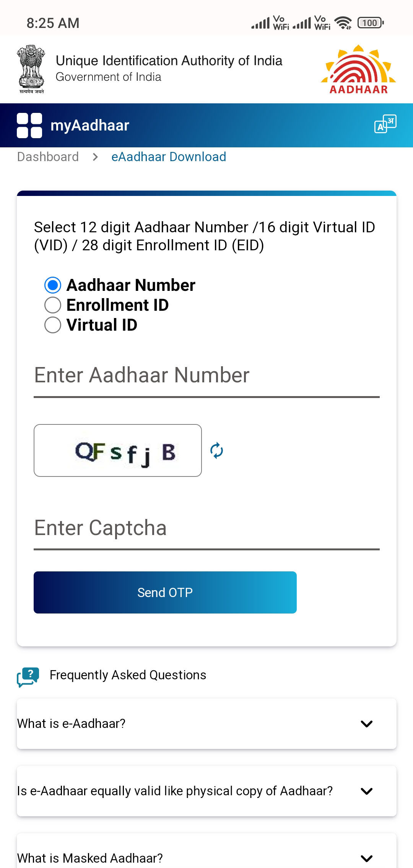Tap the Frequently Asked Questions chat icon
This screenshot has height=868, width=413.
[x=28, y=677]
